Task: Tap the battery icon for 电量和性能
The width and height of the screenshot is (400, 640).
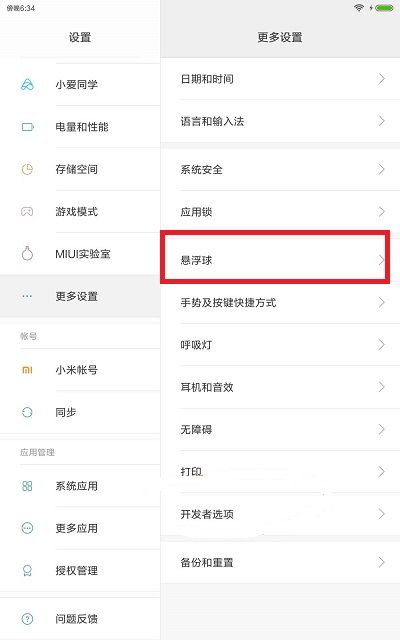Action: click(x=27, y=127)
